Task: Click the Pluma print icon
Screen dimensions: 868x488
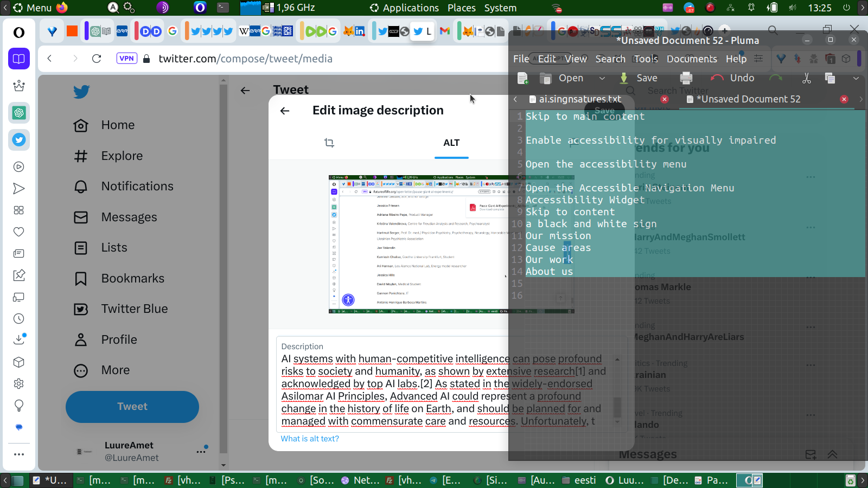Action: point(686,78)
